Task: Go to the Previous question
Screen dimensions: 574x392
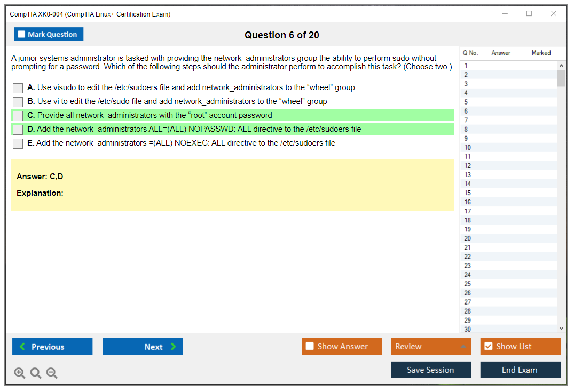Action: [x=52, y=347]
